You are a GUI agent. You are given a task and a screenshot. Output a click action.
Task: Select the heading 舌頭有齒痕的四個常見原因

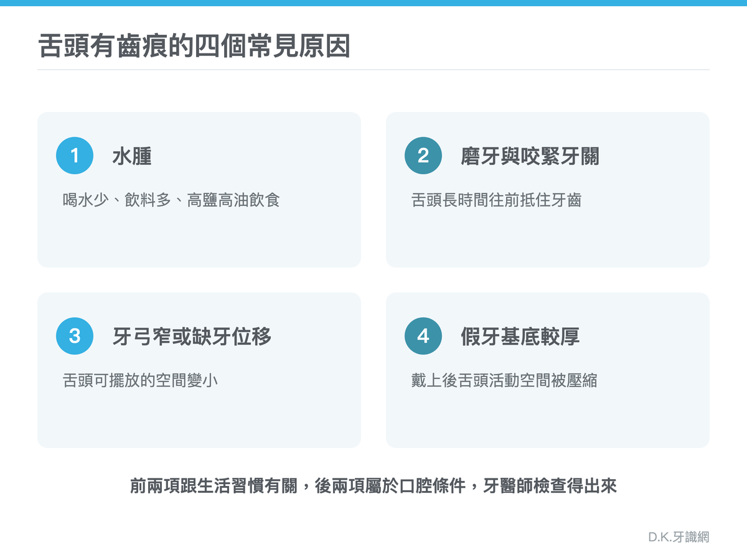tap(194, 47)
